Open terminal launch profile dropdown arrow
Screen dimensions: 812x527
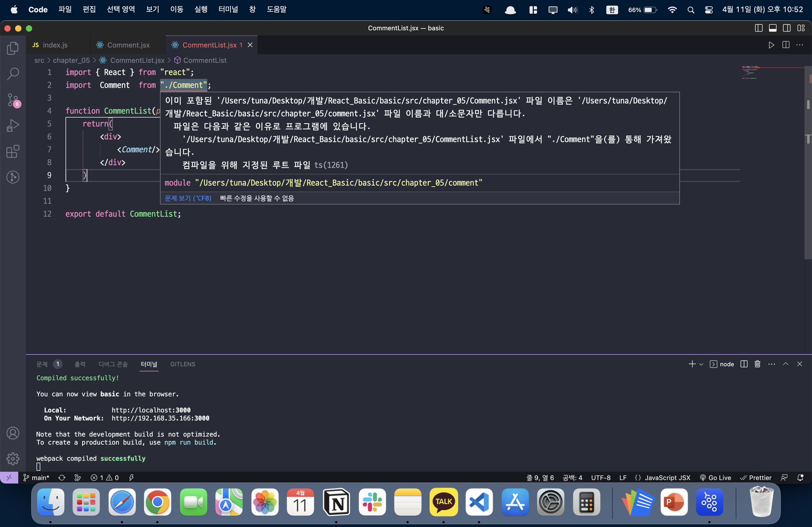(701, 364)
